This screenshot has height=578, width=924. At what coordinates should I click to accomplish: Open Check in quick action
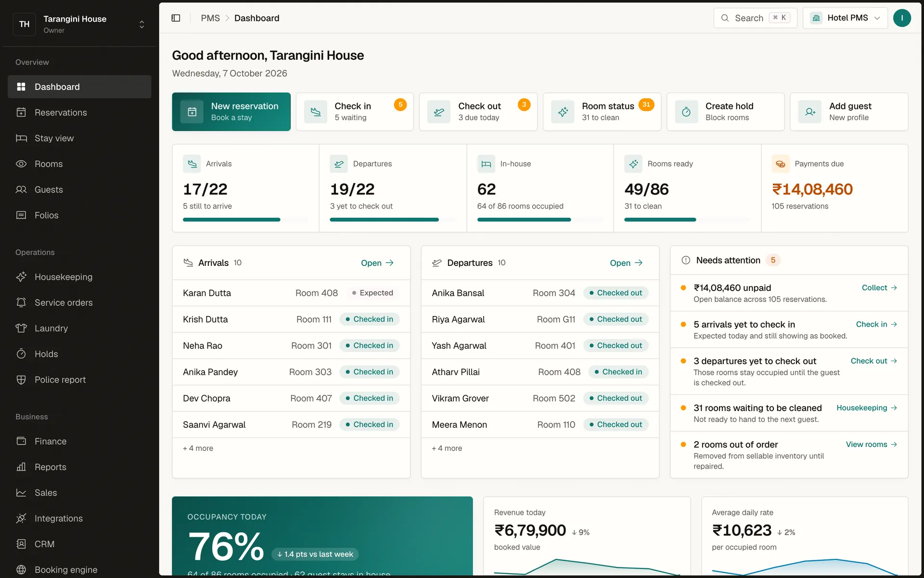355,112
